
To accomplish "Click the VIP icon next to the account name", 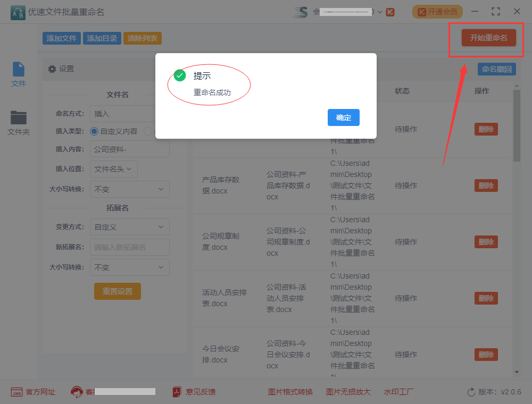I will point(390,11).
